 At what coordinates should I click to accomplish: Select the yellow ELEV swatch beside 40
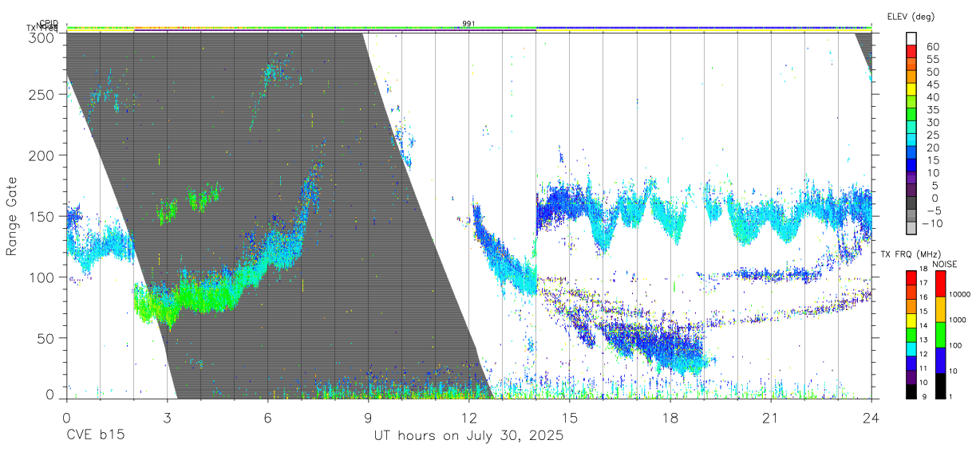(x=911, y=90)
